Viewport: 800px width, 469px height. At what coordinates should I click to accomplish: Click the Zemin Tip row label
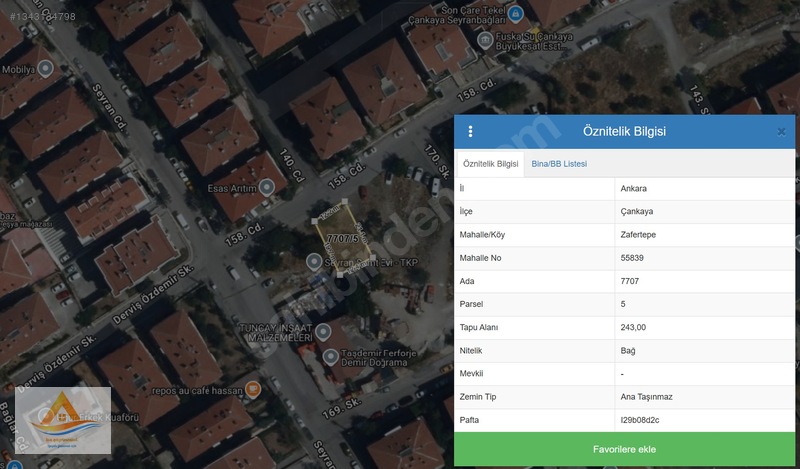478,397
